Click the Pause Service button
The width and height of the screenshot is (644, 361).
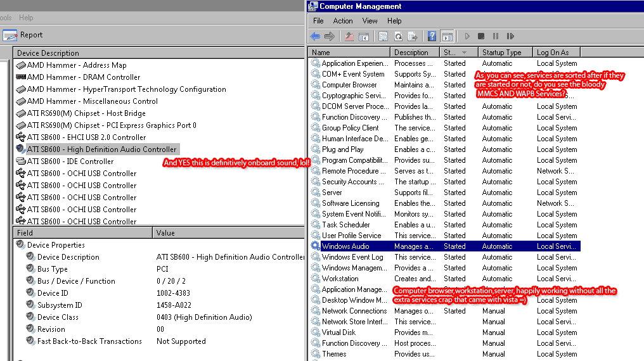pos(496,36)
